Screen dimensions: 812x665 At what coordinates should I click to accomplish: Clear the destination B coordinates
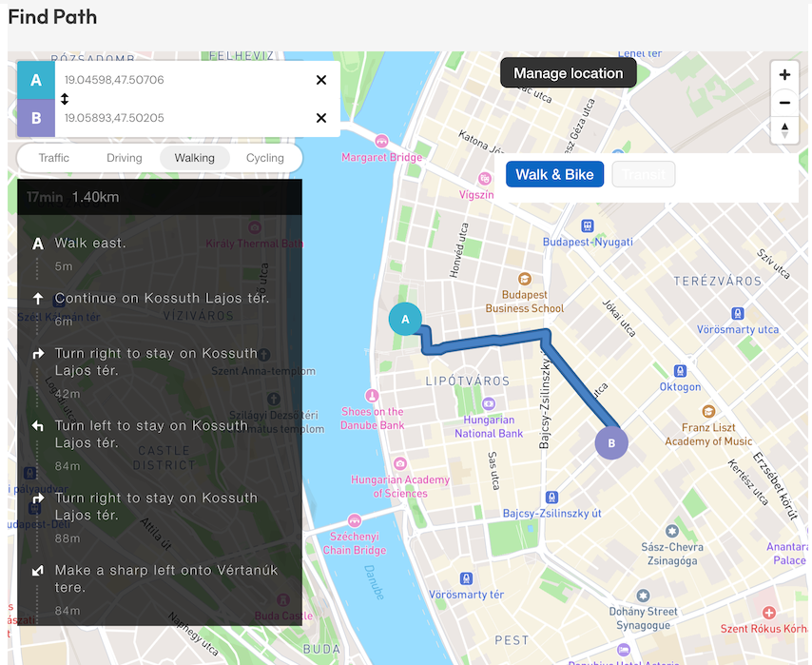pos(321,118)
